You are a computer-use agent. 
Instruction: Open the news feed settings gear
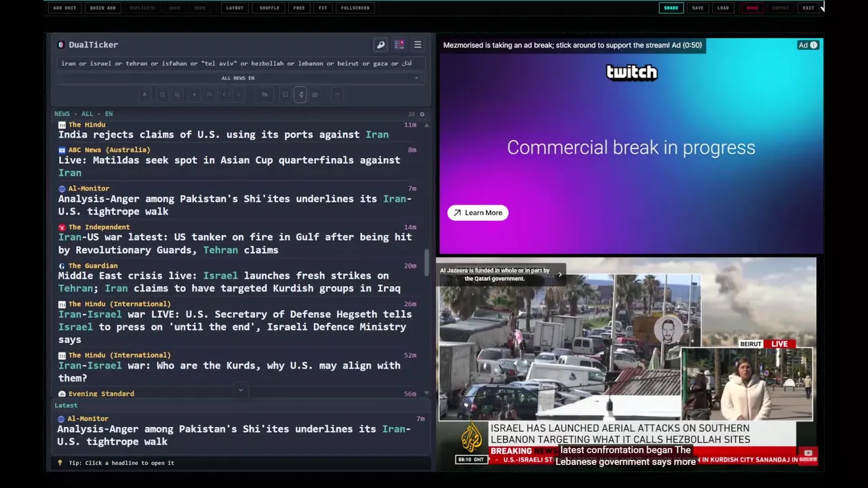pos(422,114)
